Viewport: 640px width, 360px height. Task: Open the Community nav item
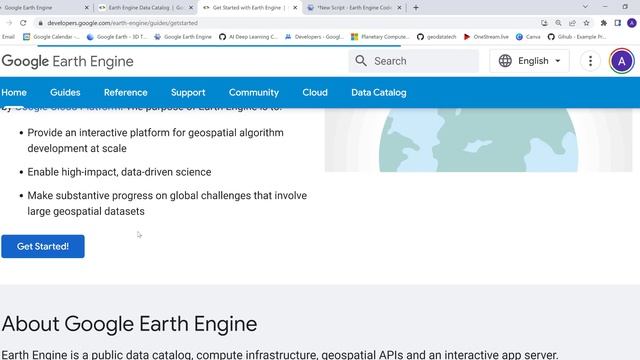click(254, 93)
